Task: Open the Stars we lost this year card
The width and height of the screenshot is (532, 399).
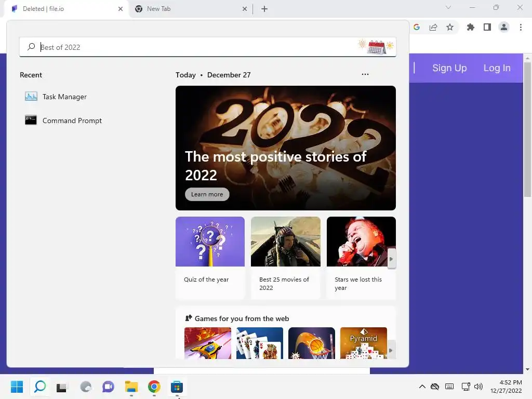Action: point(361,258)
